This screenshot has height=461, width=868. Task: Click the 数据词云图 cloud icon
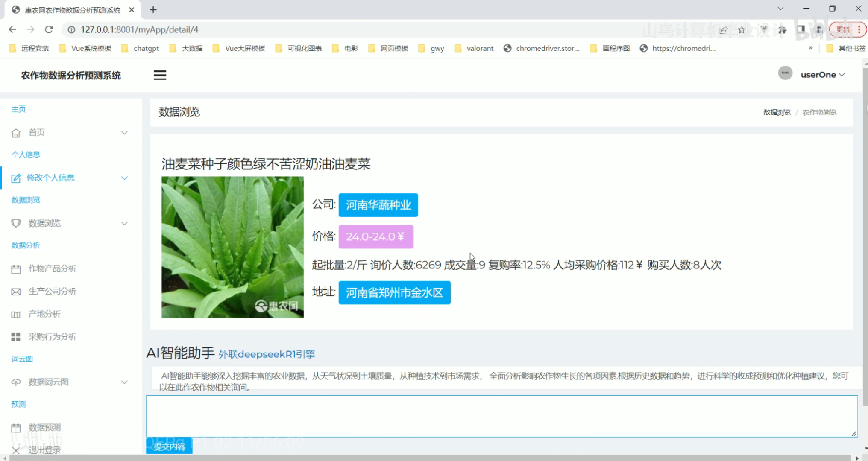(x=16, y=382)
